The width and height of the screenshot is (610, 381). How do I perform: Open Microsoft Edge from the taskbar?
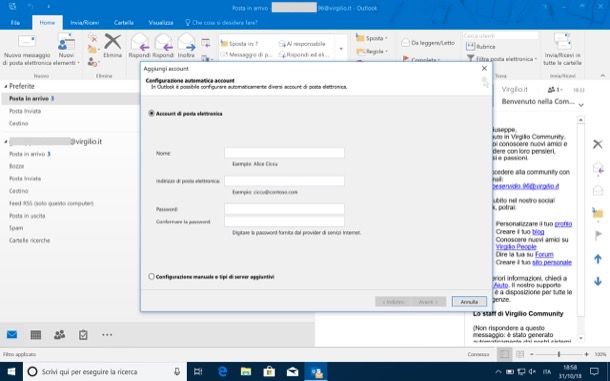click(x=223, y=372)
